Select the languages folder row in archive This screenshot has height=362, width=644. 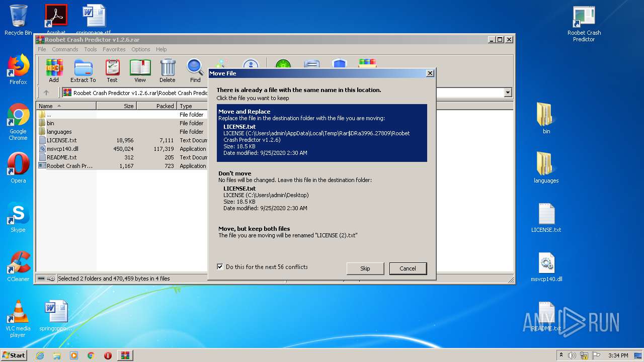122,132
